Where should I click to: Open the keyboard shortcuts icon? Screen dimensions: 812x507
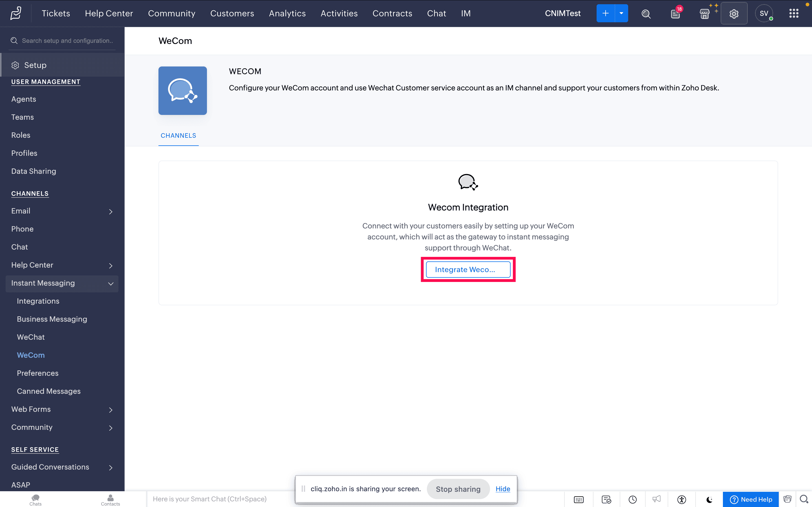pos(579,499)
